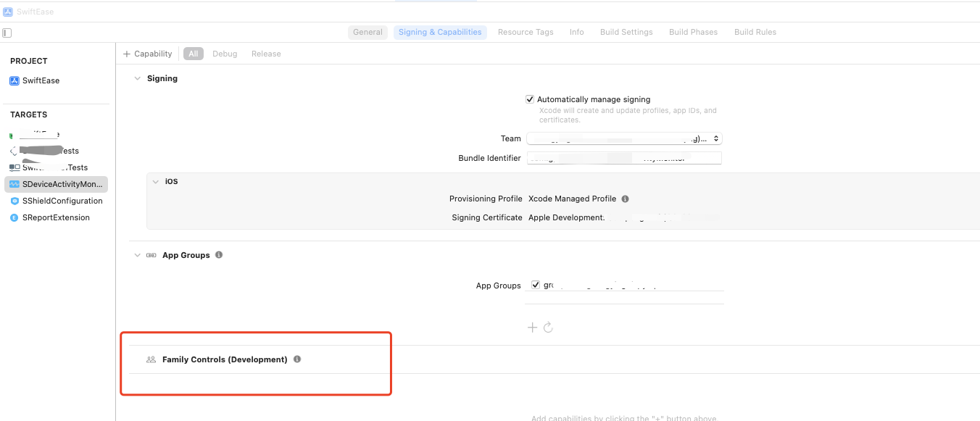Open the Build Settings tab
Image resolution: width=980 pixels, height=421 pixels.
coord(626,32)
